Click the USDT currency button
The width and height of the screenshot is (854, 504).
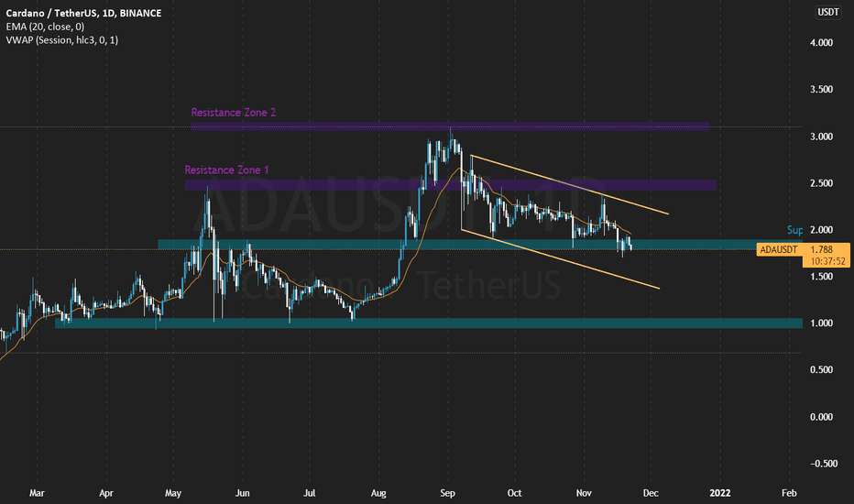point(827,12)
